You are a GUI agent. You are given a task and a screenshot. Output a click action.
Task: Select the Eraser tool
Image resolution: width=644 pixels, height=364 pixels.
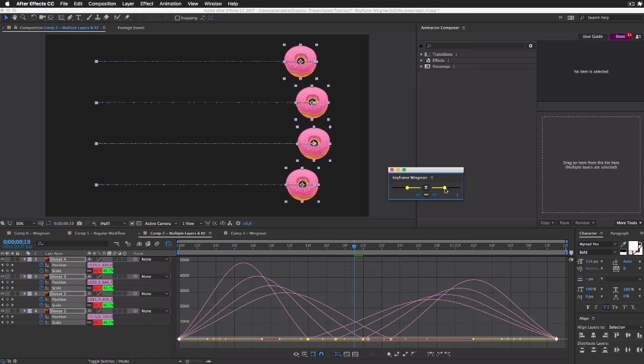[x=106, y=17]
